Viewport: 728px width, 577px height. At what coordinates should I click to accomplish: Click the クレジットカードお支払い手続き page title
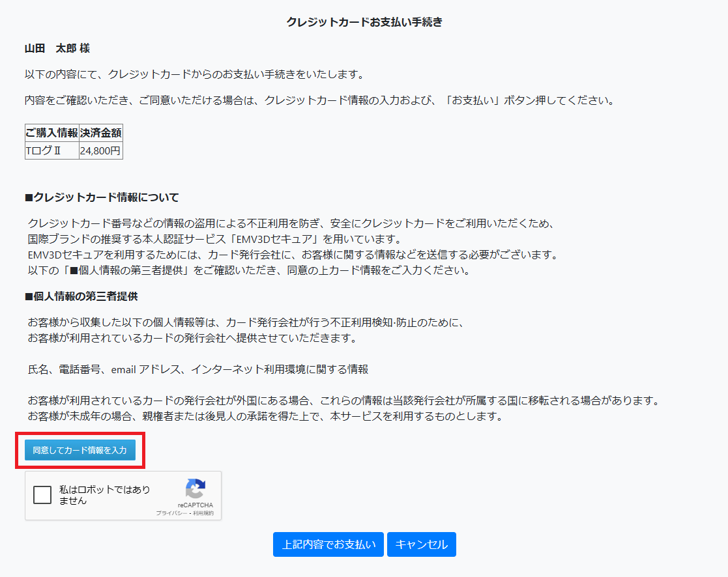364,22
